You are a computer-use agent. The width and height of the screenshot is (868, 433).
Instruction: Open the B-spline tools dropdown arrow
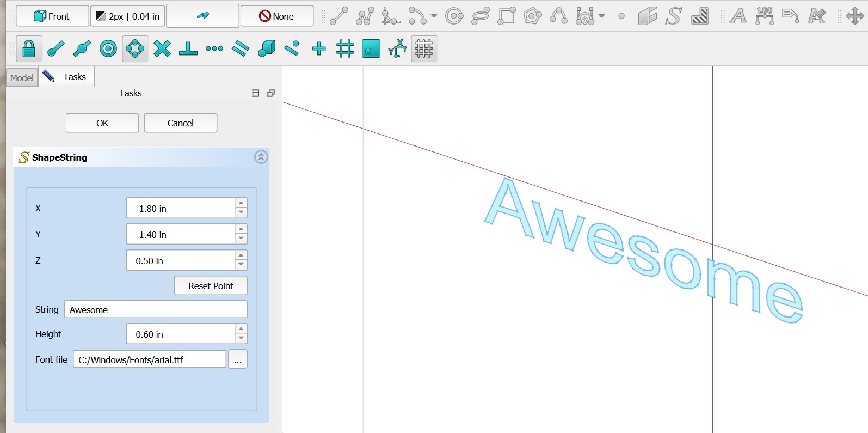pos(601,16)
